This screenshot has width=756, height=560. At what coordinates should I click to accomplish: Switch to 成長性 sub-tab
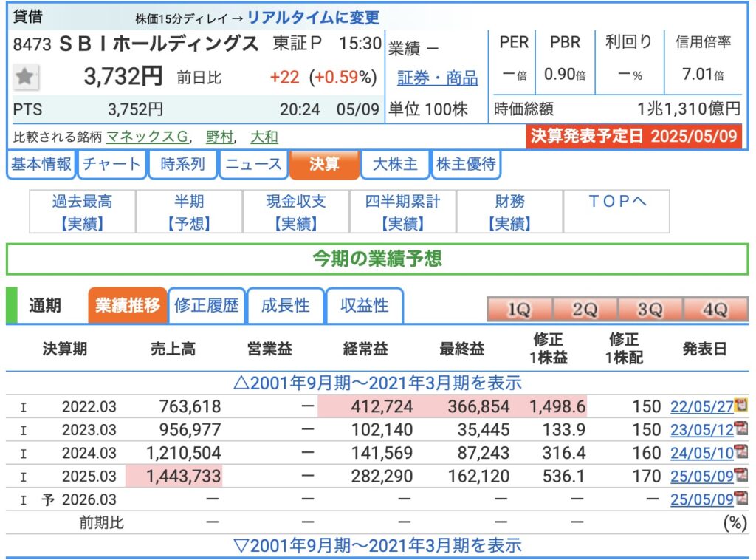pos(286,305)
